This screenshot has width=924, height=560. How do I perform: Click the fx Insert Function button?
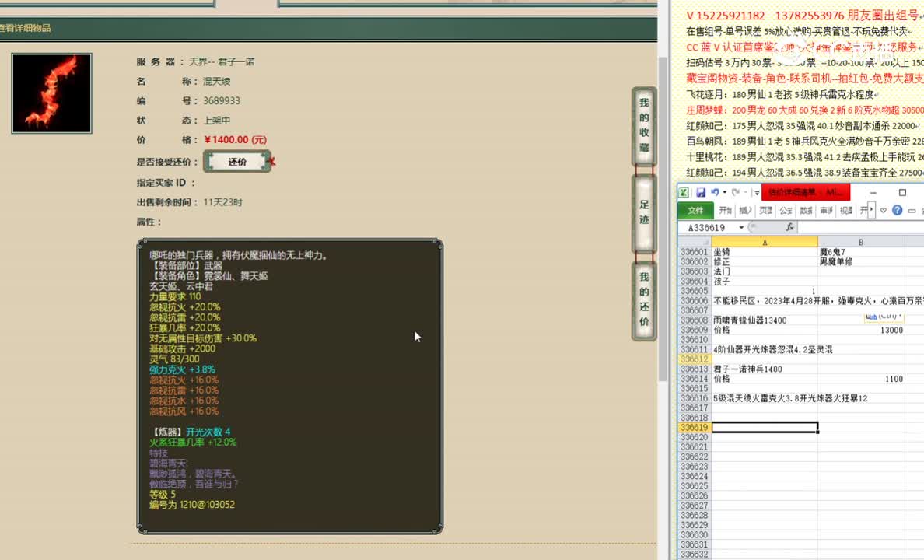click(789, 227)
